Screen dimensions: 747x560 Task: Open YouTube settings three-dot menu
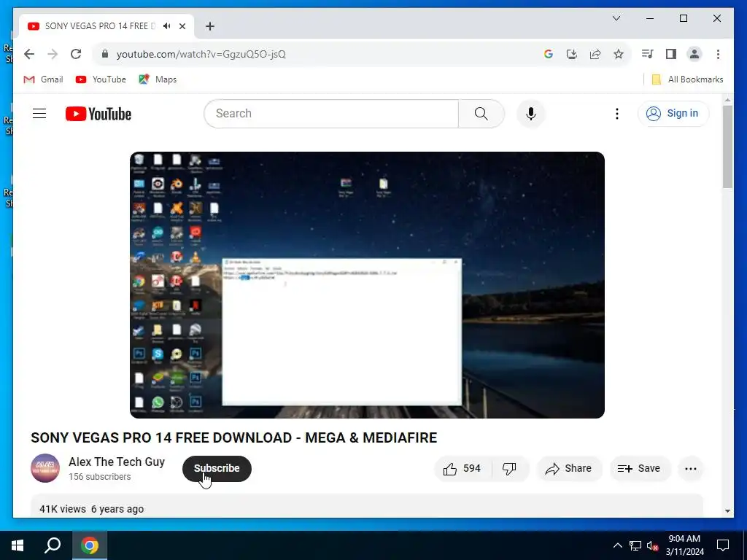(x=617, y=113)
